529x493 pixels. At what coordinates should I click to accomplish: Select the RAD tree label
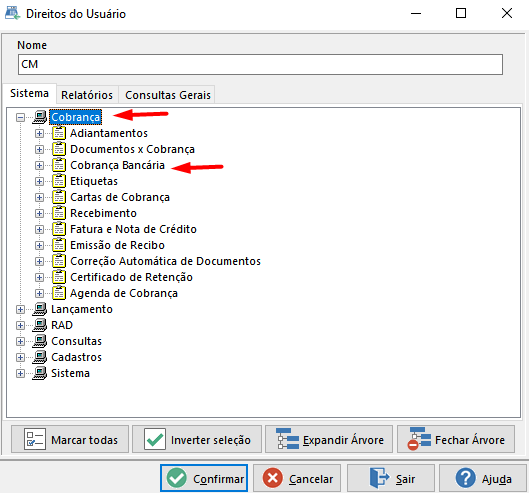click(62, 325)
